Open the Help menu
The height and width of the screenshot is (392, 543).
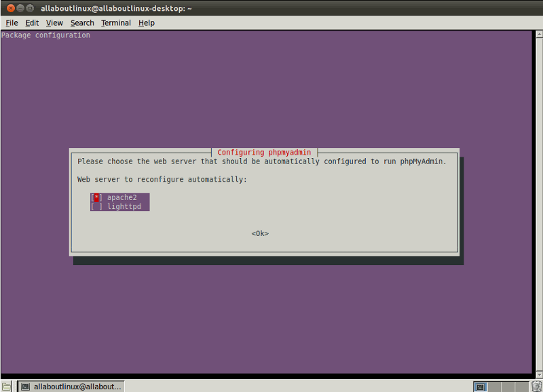point(147,23)
